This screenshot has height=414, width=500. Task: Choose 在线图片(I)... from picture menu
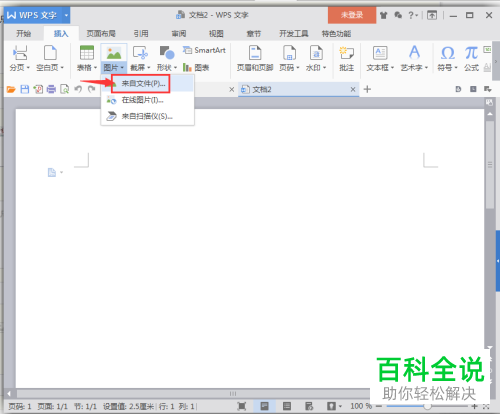coord(147,100)
